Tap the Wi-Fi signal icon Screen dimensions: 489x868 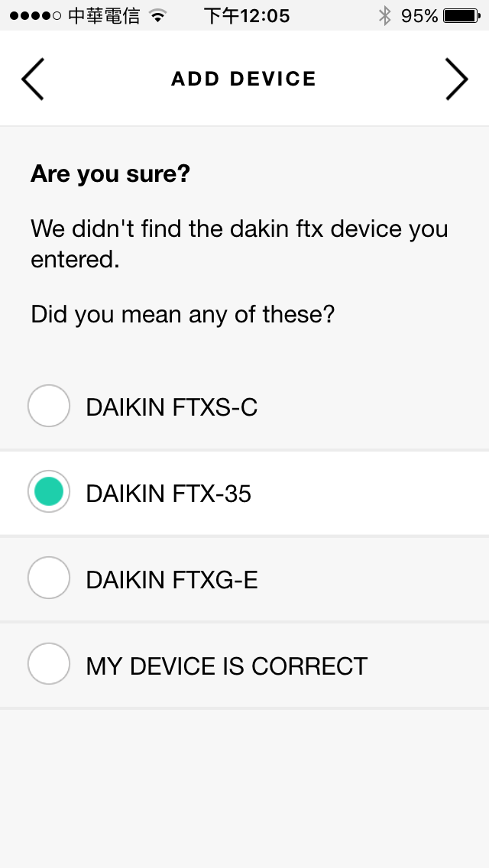158,16
